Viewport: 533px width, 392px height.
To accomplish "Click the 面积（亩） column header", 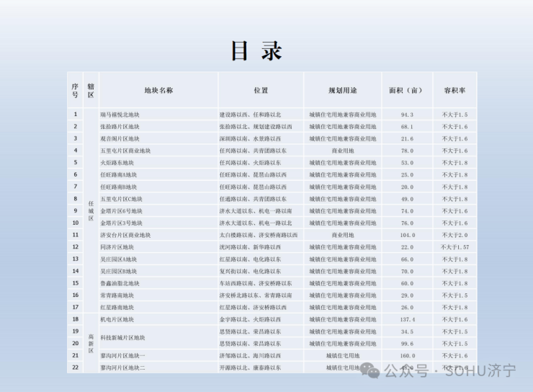I will coord(407,91).
